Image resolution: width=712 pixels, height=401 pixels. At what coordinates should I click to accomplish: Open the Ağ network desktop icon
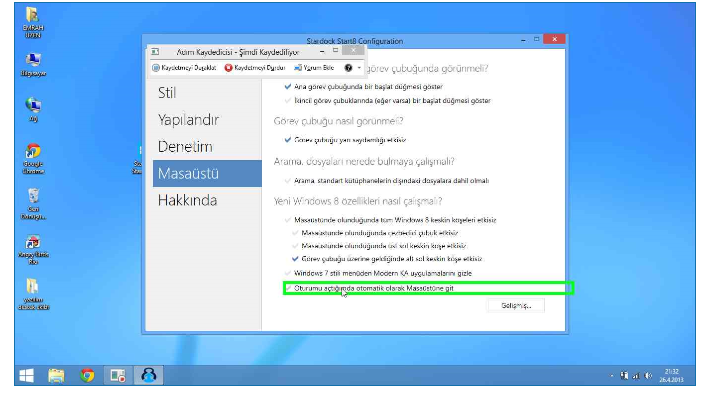[x=33, y=109]
